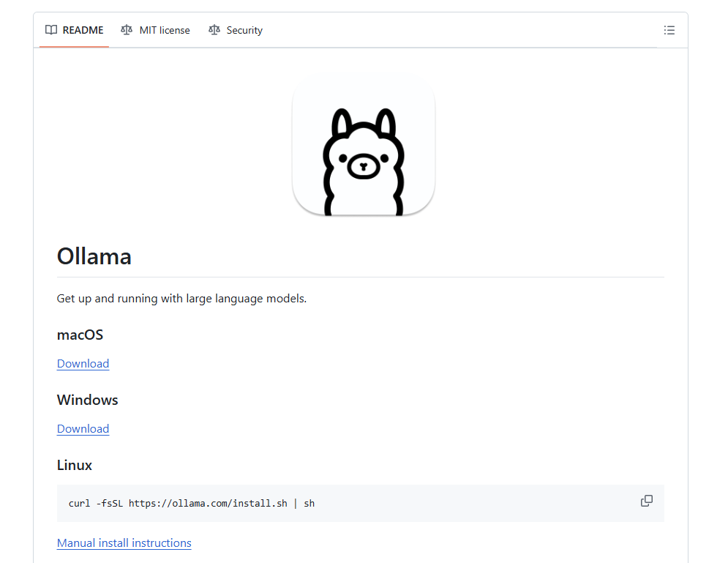728x563 pixels.
Task: Click the Linux section heading
Action: click(75, 466)
